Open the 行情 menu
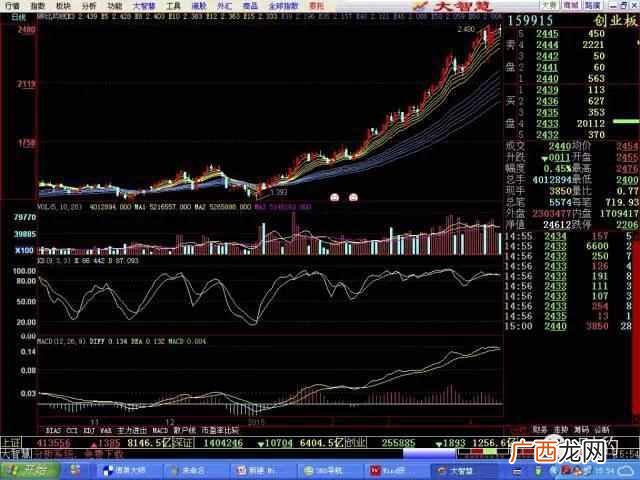The image size is (640, 480). [12, 6]
